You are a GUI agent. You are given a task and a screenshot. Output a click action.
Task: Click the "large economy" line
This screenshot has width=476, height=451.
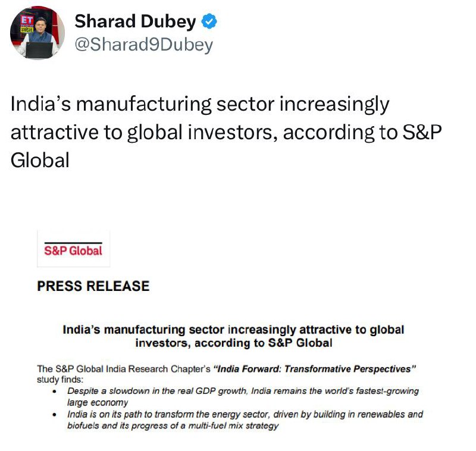click(98, 403)
